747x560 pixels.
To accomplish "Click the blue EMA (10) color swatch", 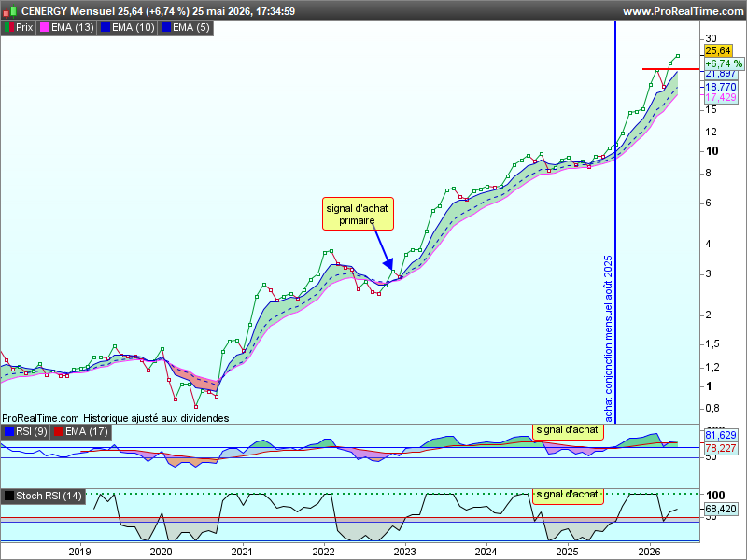I will coord(106,28).
